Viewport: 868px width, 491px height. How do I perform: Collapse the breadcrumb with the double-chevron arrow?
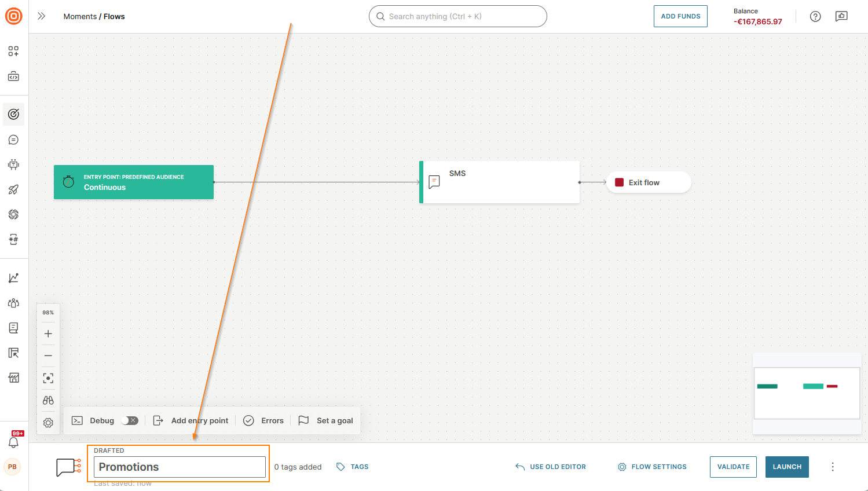pos(41,16)
